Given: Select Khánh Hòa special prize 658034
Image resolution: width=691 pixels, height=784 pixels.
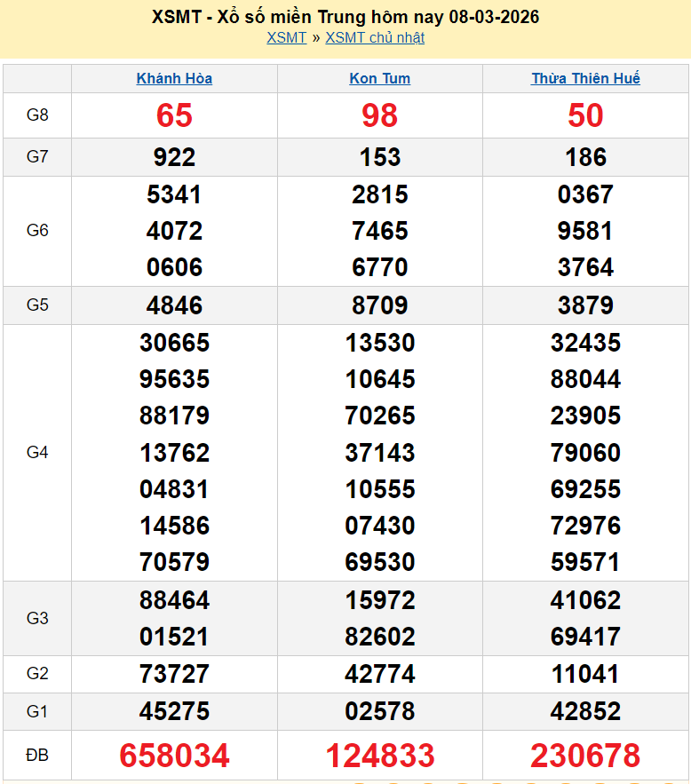Looking at the screenshot, I should (x=174, y=756).
